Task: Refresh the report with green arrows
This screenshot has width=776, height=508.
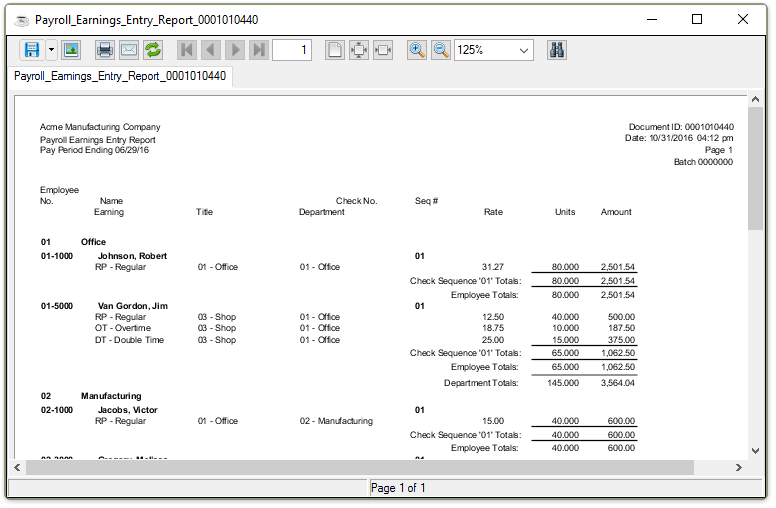Action: pos(153,50)
